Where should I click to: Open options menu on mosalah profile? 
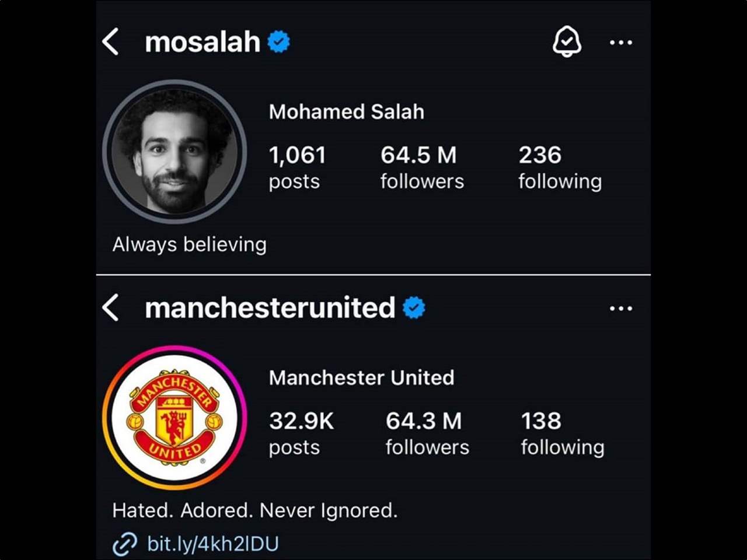pos(620,42)
